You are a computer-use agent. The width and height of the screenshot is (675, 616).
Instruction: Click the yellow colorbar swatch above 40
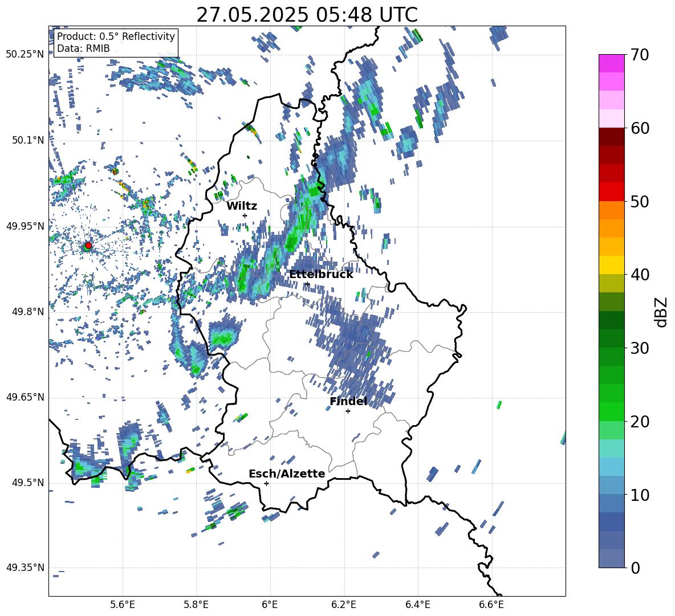(x=611, y=265)
